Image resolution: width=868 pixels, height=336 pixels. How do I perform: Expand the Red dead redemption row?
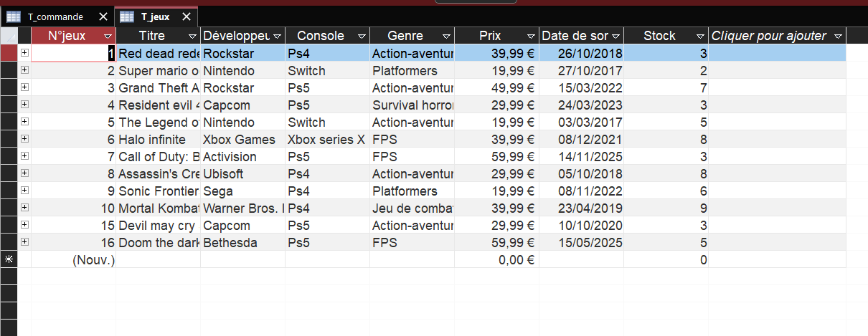(x=24, y=53)
